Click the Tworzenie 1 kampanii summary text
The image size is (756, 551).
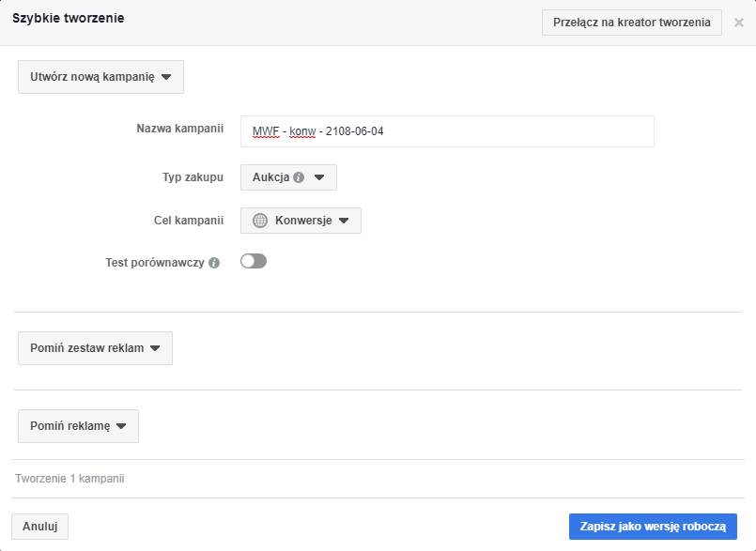point(69,479)
